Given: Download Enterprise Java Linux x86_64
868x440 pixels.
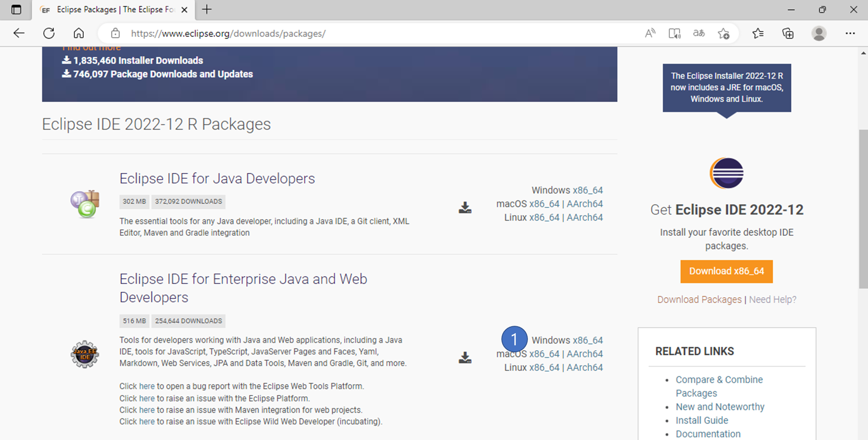Looking at the screenshot, I should tap(544, 367).
